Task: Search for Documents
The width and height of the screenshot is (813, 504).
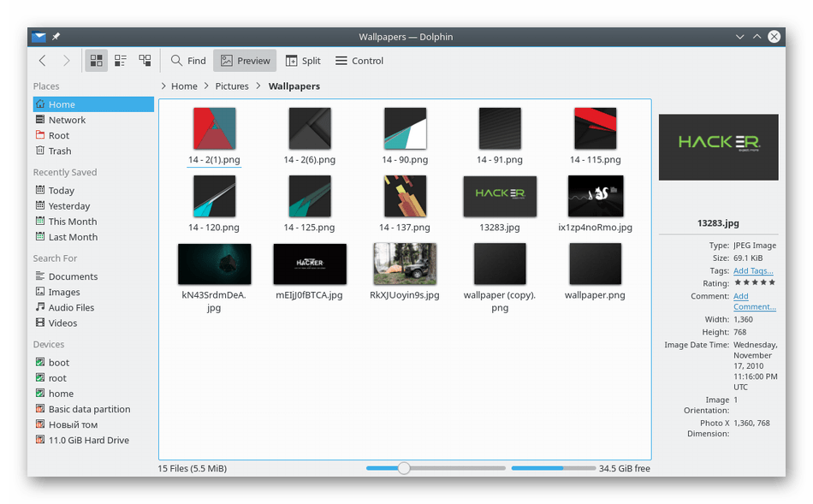Action: [x=93, y=276]
